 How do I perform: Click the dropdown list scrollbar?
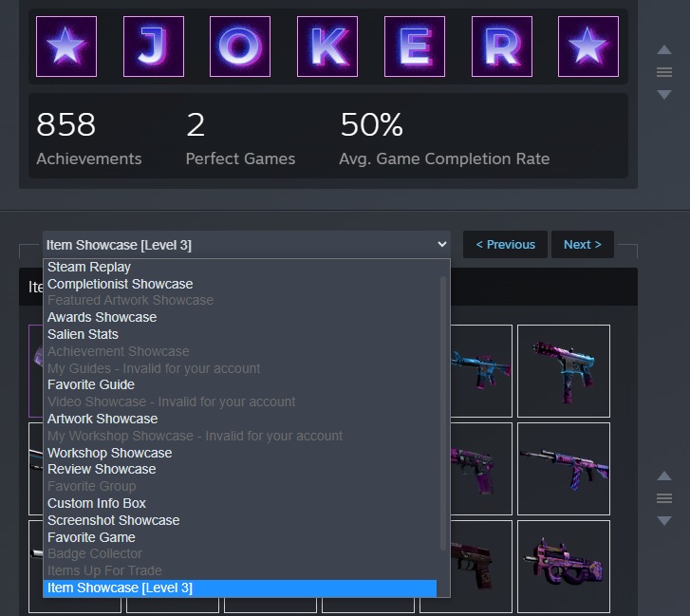(x=443, y=413)
